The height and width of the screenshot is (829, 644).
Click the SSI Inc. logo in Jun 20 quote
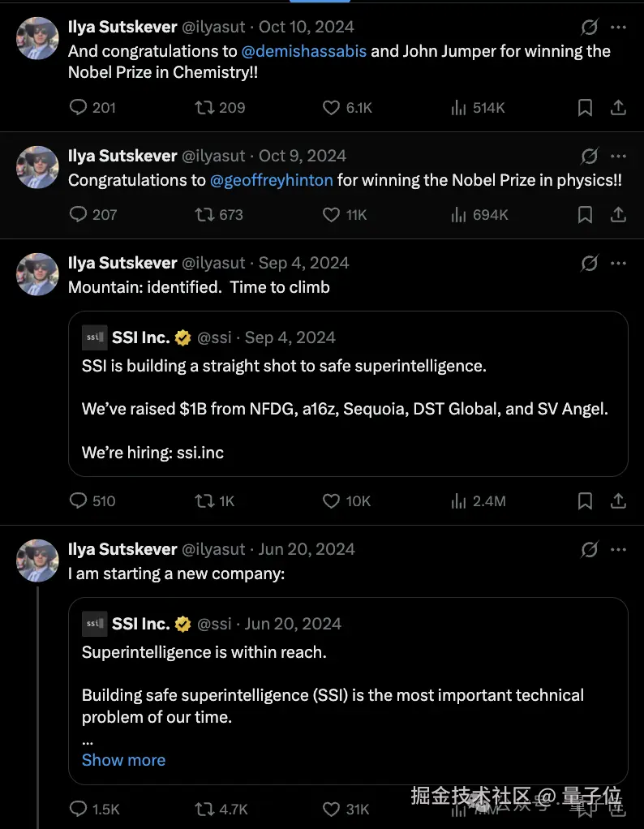pos(94,624)
